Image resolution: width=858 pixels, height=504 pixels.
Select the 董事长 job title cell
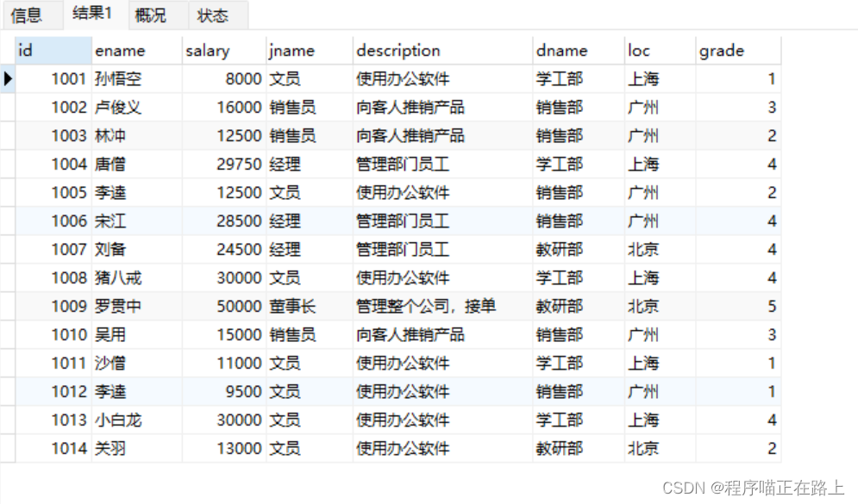[291, 306]
